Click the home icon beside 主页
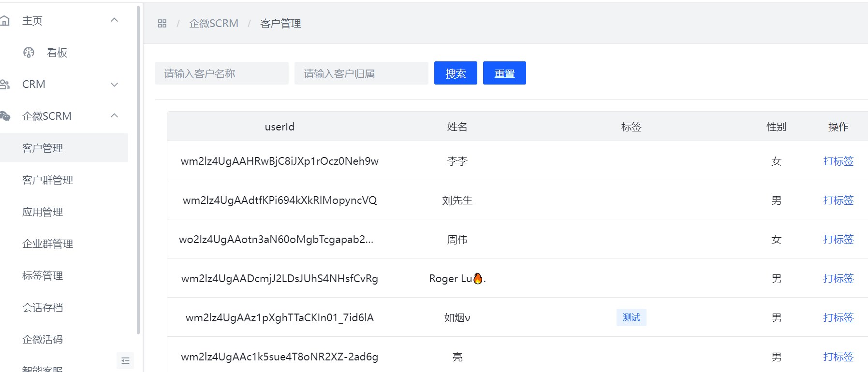 point(4,20)
